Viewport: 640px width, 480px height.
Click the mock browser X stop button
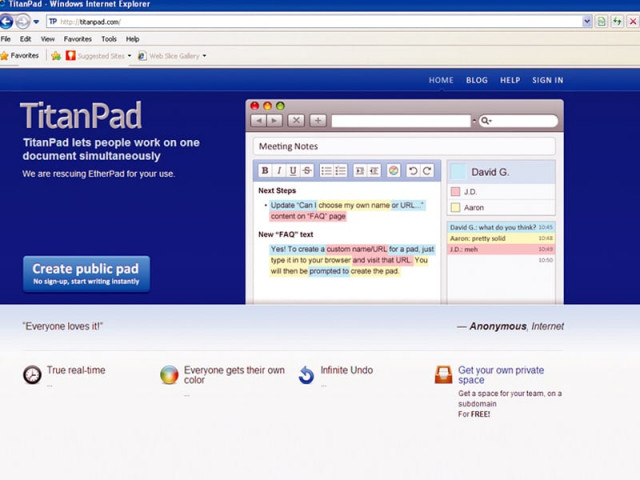[x=296, y=120]
